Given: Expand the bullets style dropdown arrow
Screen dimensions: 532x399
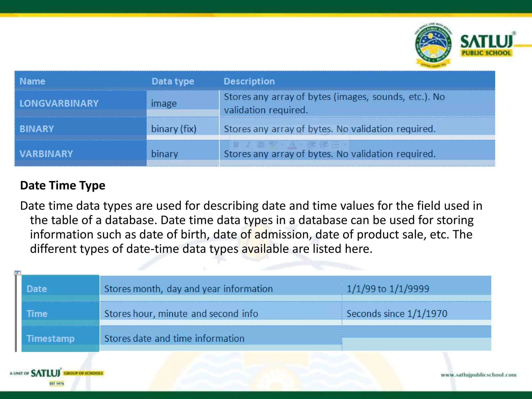Looking at the screenshot, I should click(345, 144).
